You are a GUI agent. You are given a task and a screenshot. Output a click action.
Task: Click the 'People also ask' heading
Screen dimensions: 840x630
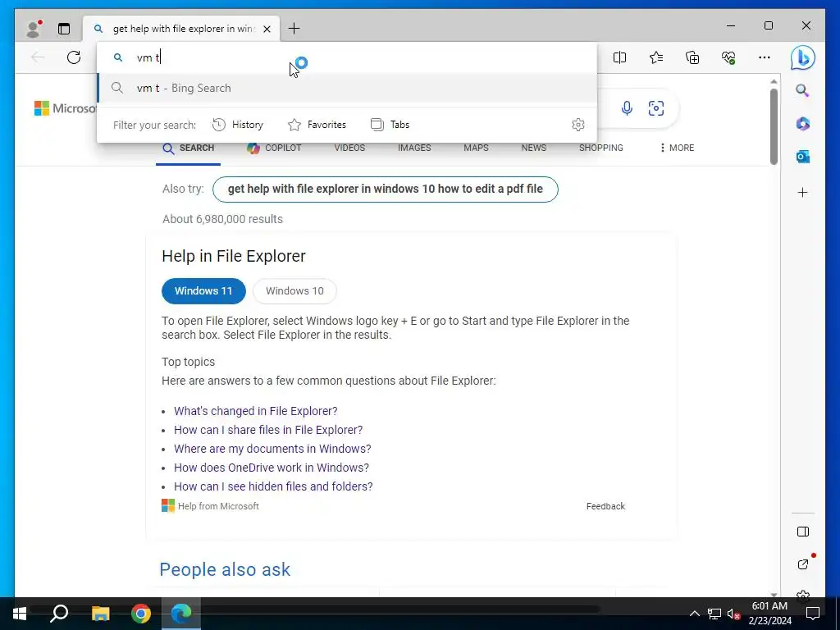click(225, 569)
